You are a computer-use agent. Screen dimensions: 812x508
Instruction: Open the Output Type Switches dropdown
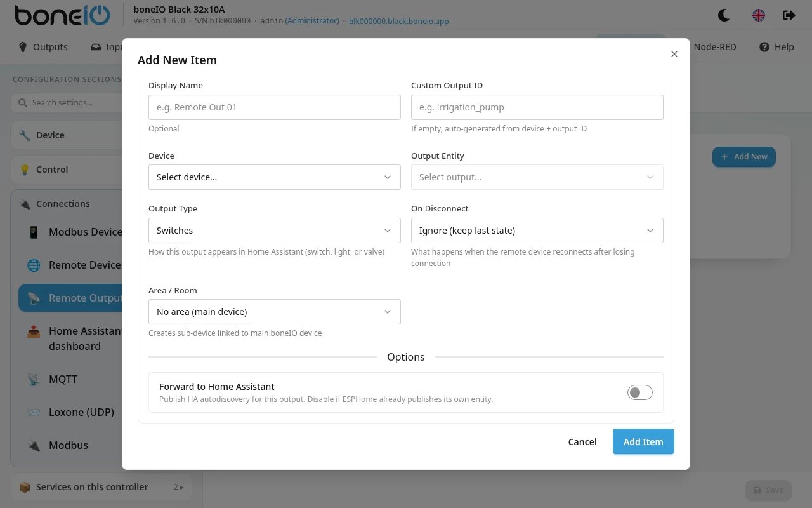[x=275, y=231]
